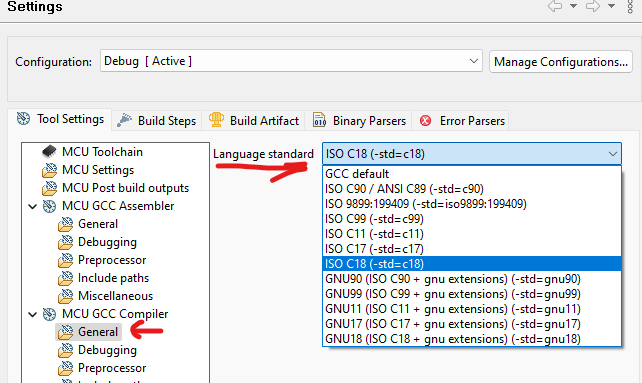This screenshot has width=642, height=383.
Task: Click the back navigation arrow icon
Action: 555,6
